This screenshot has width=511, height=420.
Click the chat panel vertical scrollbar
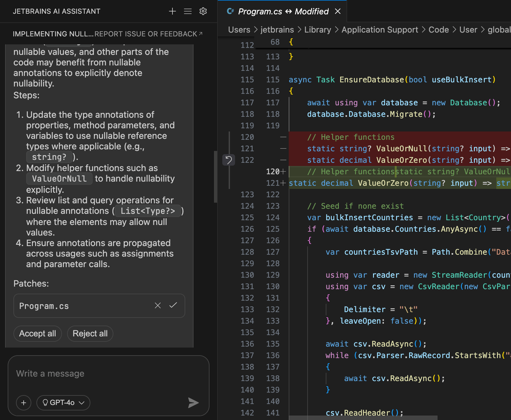click(216, 176)
